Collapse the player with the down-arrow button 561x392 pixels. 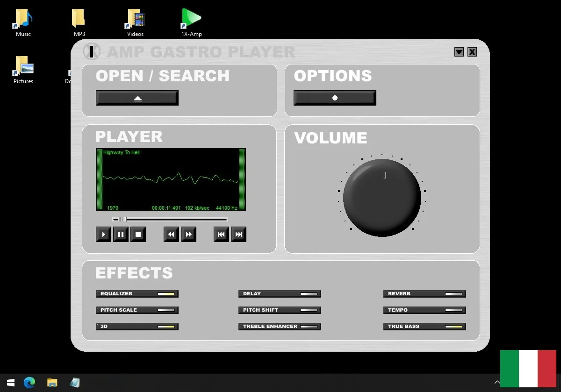tap(459, 52)
